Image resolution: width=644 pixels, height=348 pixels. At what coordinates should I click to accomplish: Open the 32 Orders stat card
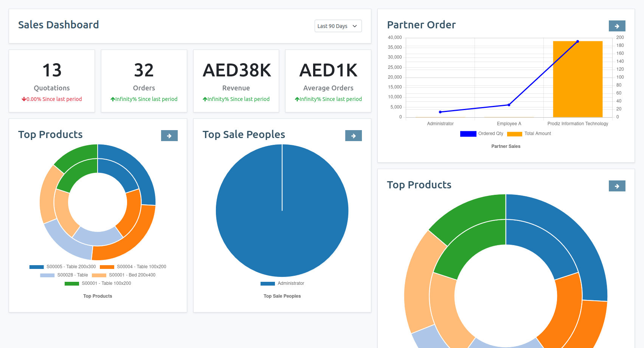(144, 81)
